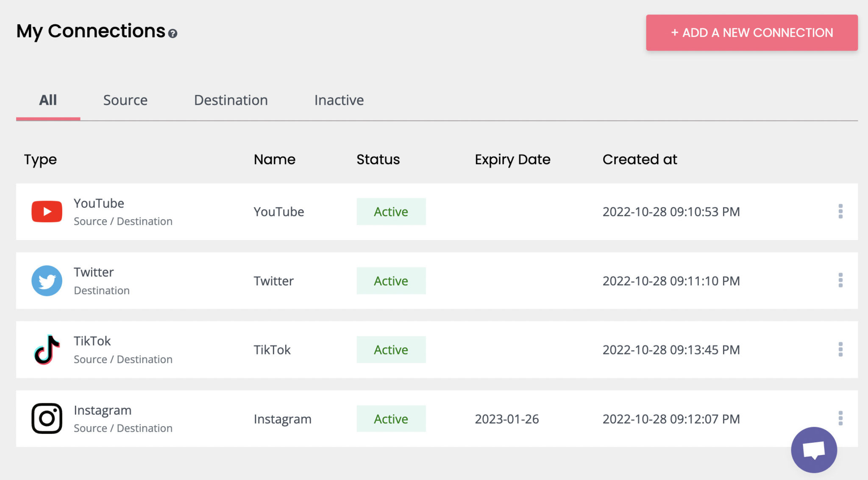
Task: Select the Destination filter tab
Action: (x=231, y=100)
